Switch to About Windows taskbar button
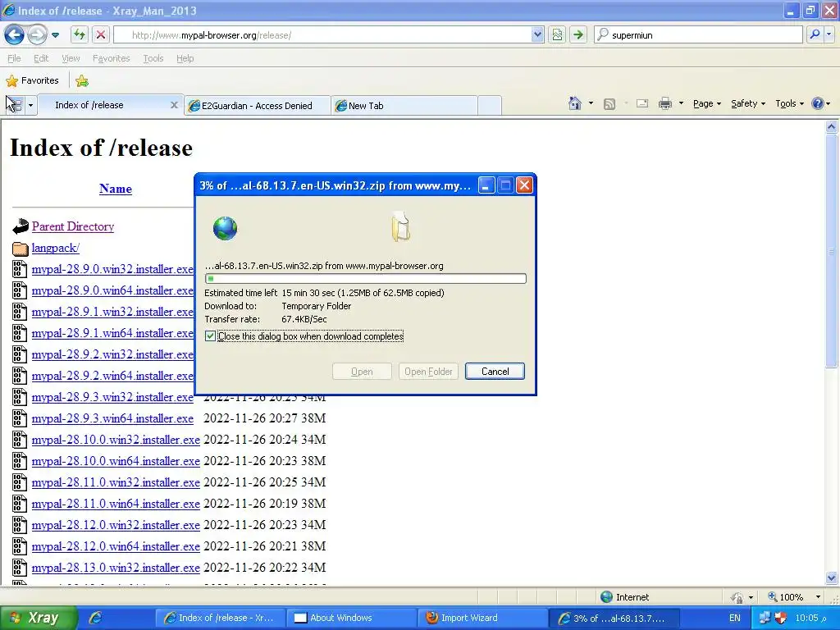 pos(351,618)
